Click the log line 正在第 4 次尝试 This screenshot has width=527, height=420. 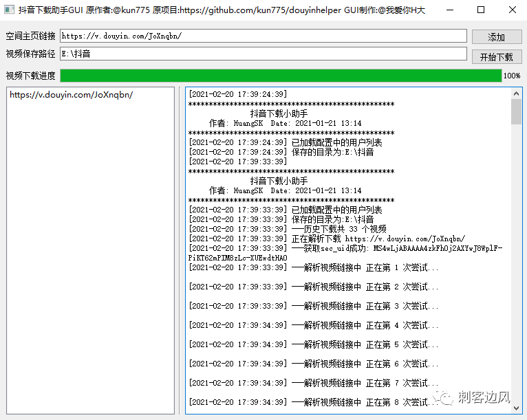click(x=314, y=325)
